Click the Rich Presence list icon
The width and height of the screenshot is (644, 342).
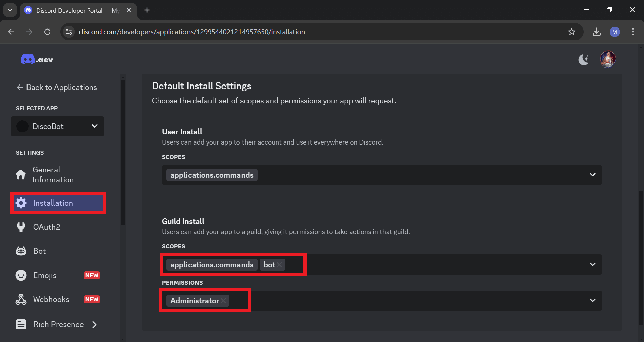point(21,324)
